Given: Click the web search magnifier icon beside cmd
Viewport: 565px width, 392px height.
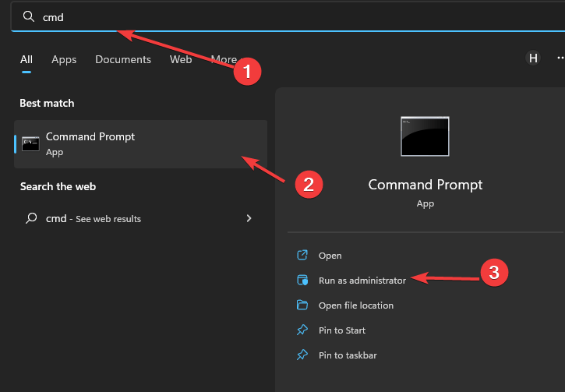Looking at the screenshot, I should pos(31,219).
